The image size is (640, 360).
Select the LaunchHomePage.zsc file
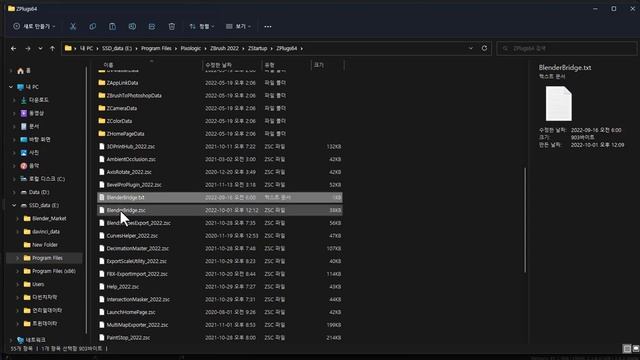[220, 312]
